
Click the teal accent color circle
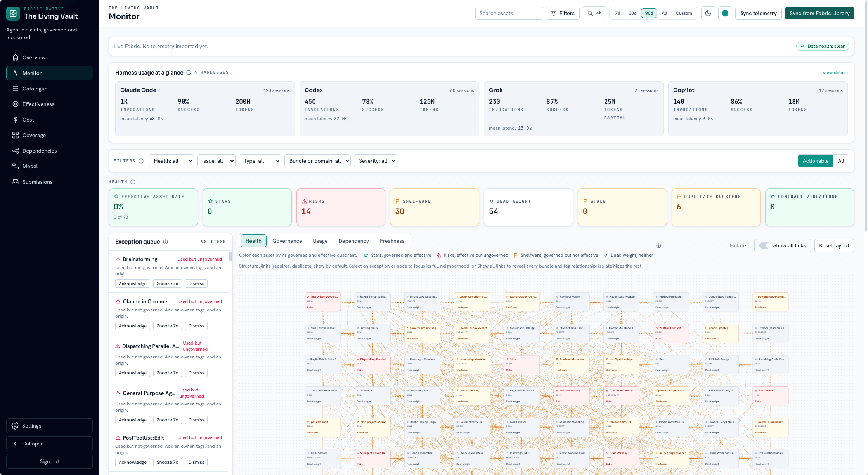725,13
